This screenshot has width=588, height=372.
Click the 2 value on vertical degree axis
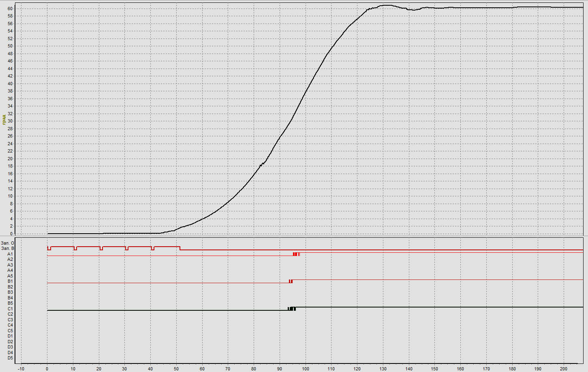pos(11,226)
